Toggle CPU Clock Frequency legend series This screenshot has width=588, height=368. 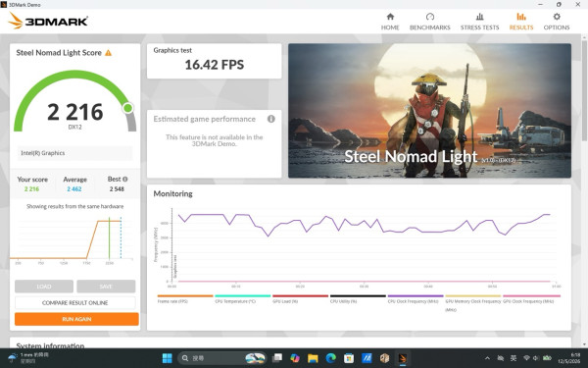pyautogui.click(x=416, y=299)
